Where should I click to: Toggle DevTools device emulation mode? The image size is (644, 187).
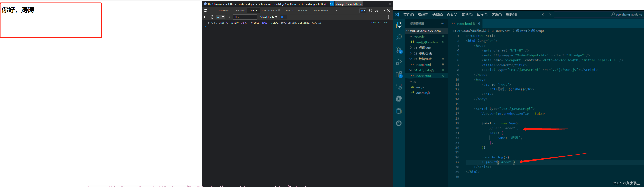point(212,10)
